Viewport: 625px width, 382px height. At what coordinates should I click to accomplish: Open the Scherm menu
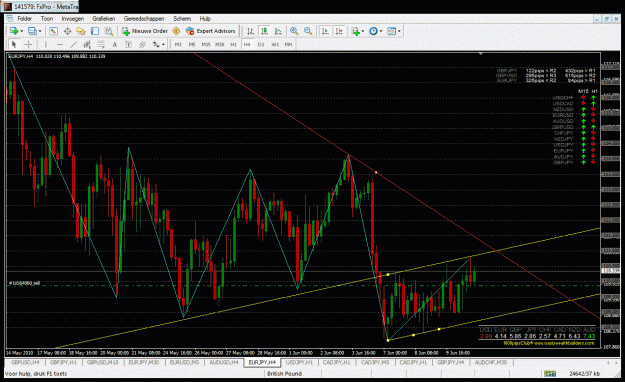pyautogui.click(x=182, y=18)
